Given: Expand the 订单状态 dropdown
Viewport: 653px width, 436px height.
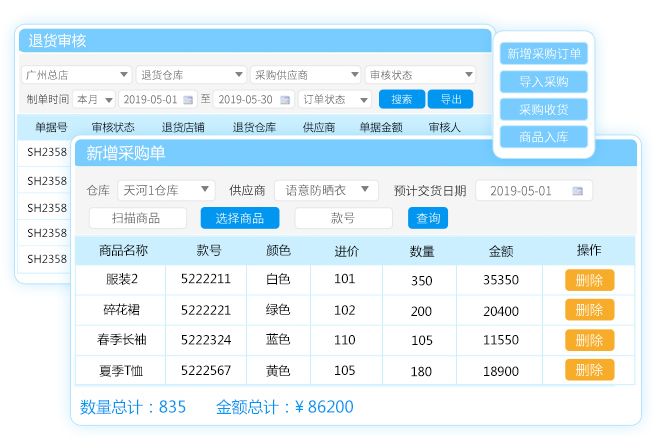Looking at the screenshot, I should [335, 100].
